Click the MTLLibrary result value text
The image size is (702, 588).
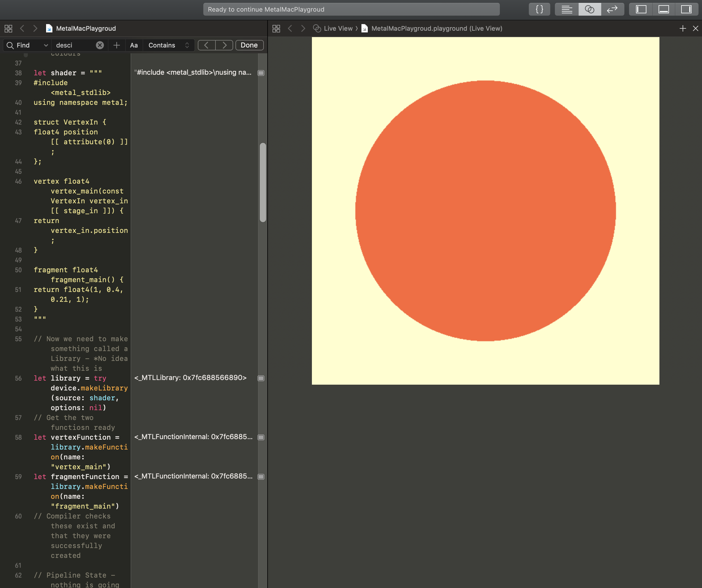tap(191, 378)
